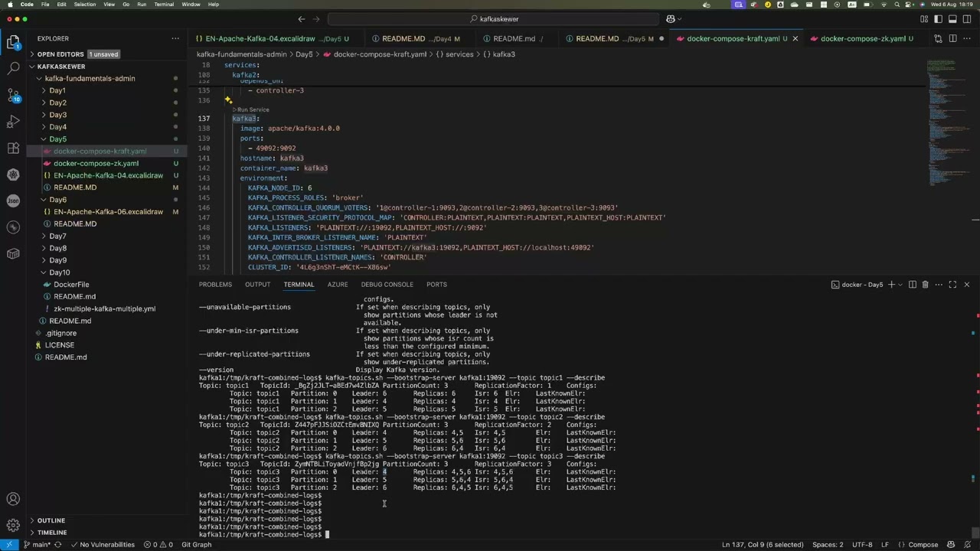This screenshot has height=551, width=980.
Task: Split the editor to the right
Action: click(x=953, y=38)
